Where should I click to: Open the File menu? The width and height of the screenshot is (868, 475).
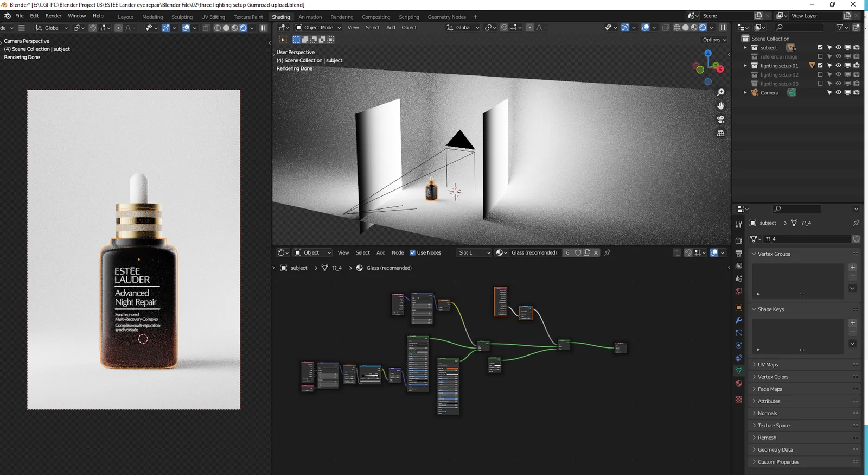(19, 16)
